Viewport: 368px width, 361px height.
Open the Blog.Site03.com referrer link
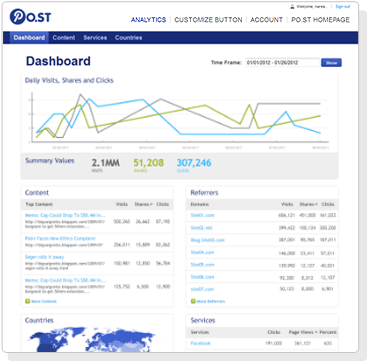coord(208,240)
